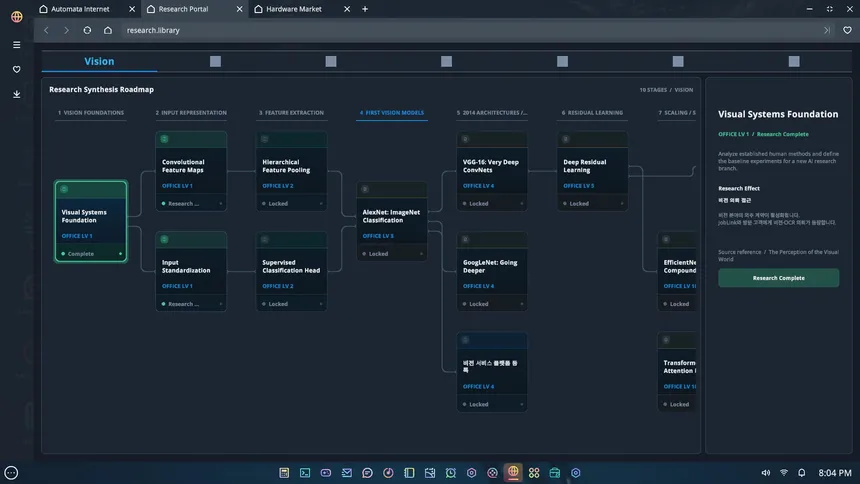Viewport: 860px width, 484px height.
Task: Close the Hardware Market tab
Action: click(347, 9)
